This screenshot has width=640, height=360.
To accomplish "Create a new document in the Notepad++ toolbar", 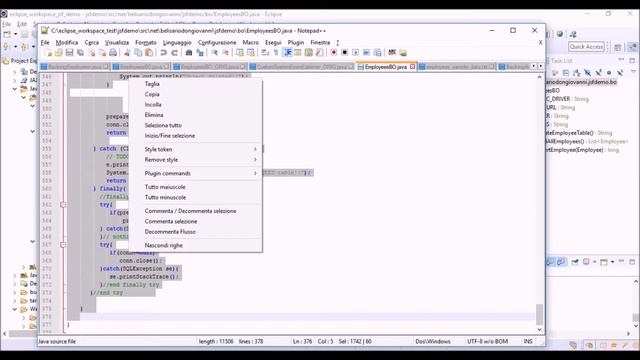I will 49,53.
